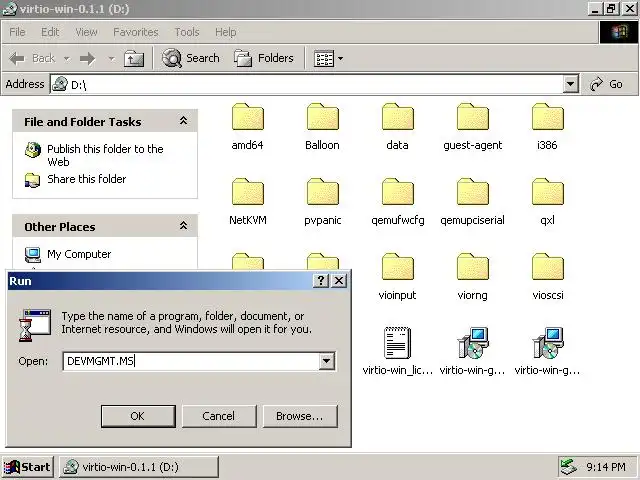Screen dimensions: 640x480
Task: Go up one folder level
Action: (134, 58)
